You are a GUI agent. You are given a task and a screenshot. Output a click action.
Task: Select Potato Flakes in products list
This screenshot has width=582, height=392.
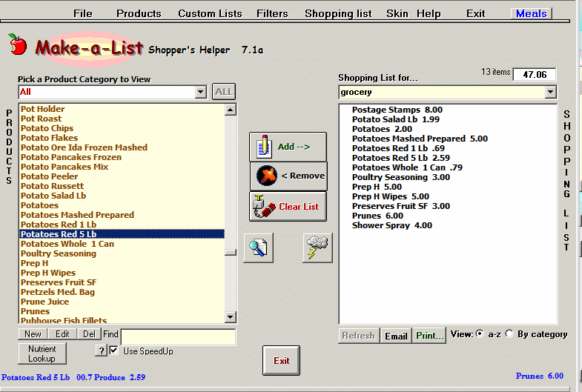(x=122, y=138)
